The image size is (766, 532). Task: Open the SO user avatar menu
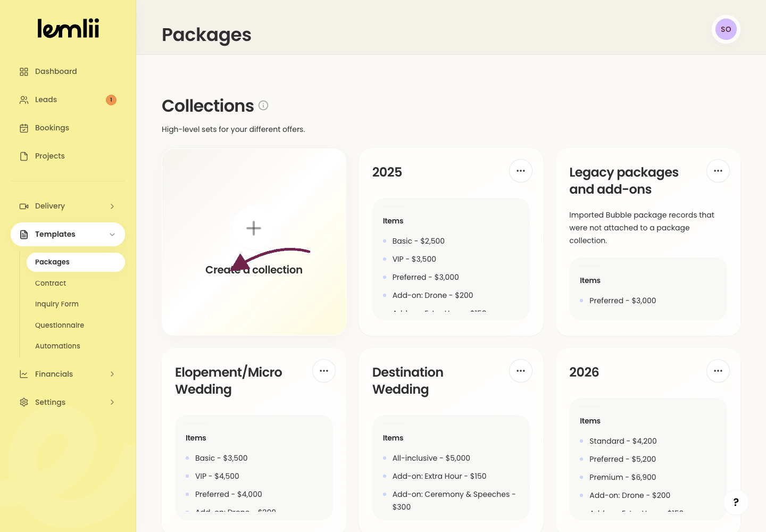(726, 29)
